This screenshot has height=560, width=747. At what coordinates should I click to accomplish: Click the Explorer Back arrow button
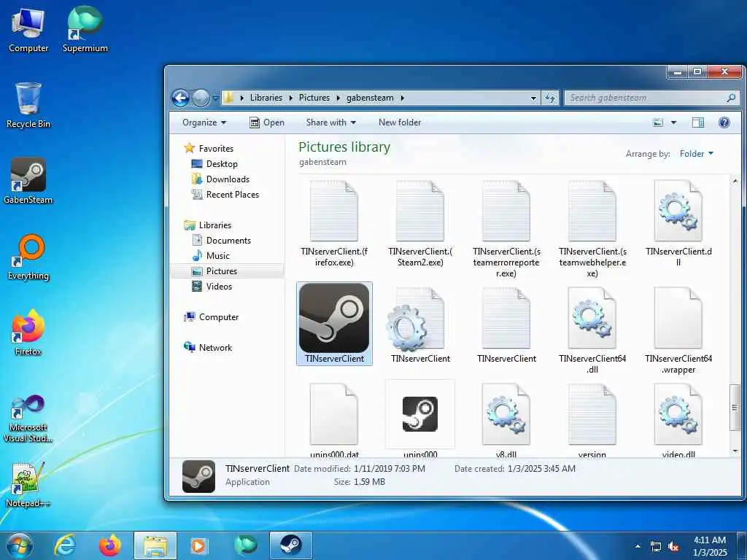(181, 98)
